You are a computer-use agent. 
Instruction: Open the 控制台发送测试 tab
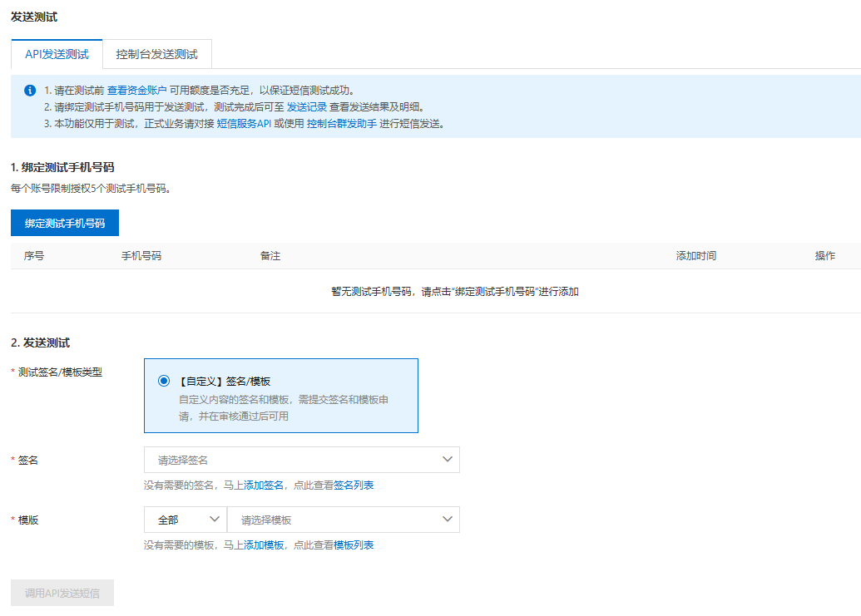point(156,54)
